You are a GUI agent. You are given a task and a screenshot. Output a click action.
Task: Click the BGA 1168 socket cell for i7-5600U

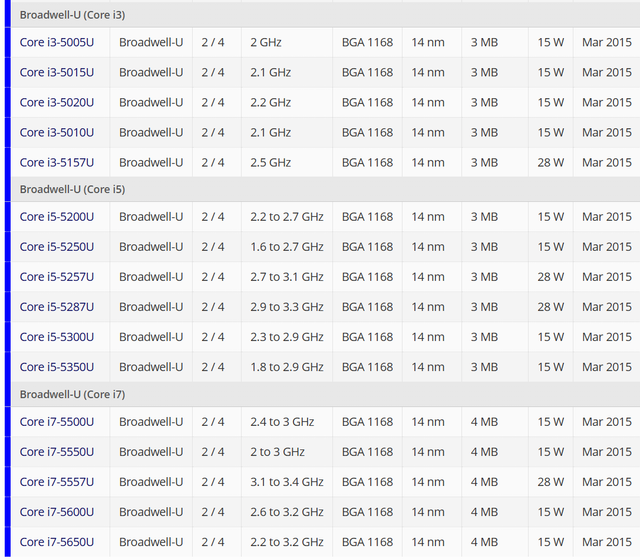coord(367,512)
